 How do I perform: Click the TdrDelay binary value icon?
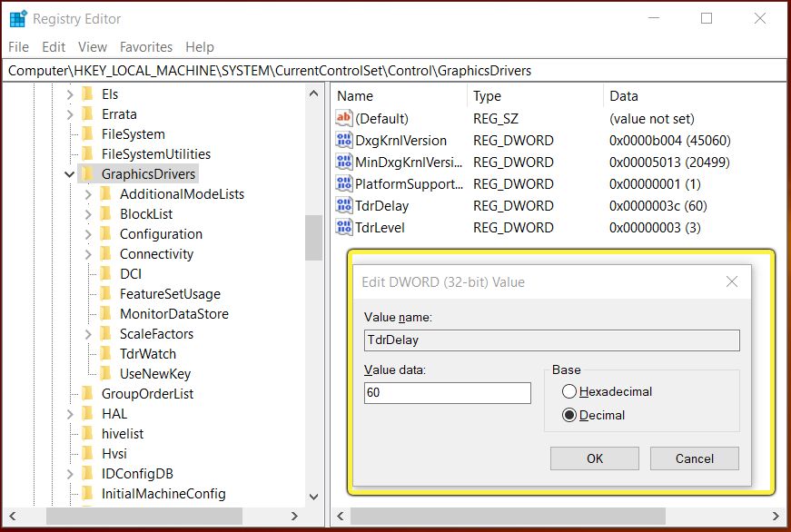click(343, 205)
